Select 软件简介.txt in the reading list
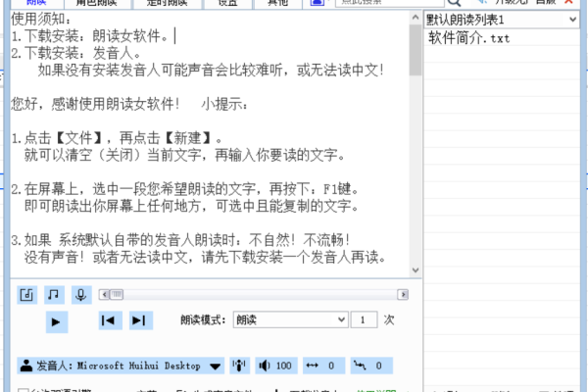 (x=469, y=38)
